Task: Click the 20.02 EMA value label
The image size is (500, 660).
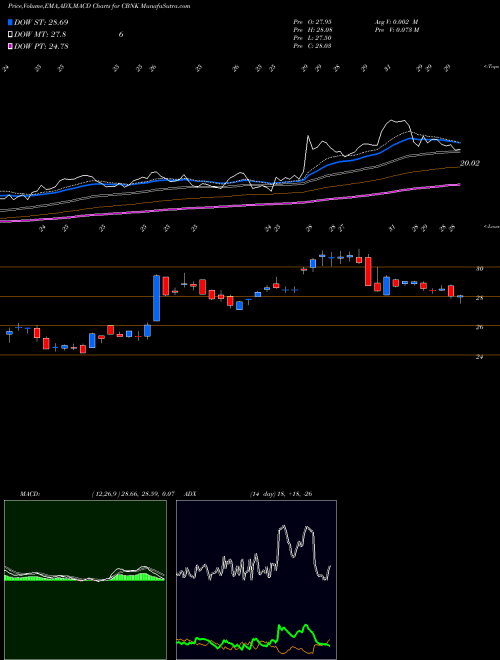Action: pyautogui.click(x=470, y=163)
